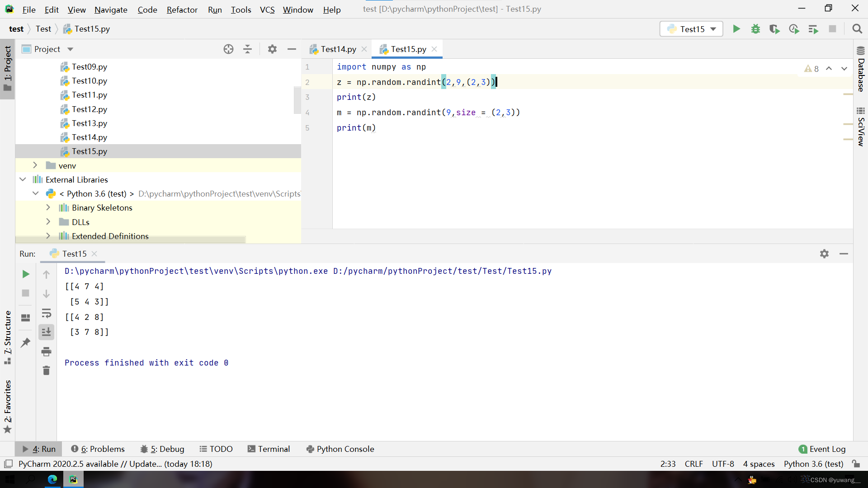Screen dimensions: 868x488
Task: Expand the venv folder
Action: click(35, 165)
